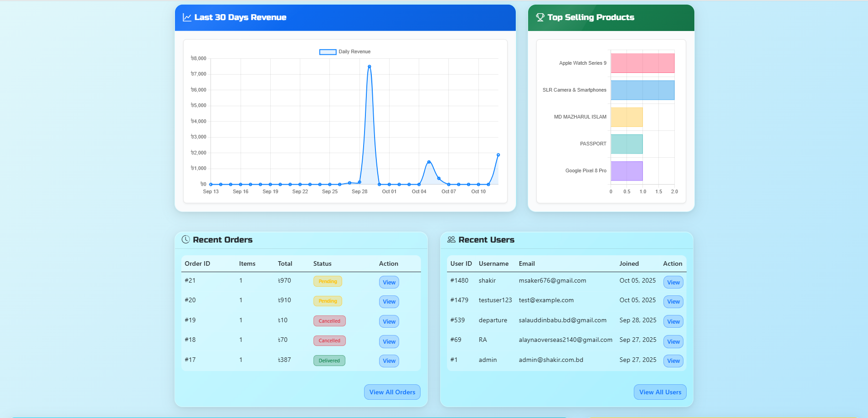Open View All Orders

[x=392, y=392]
